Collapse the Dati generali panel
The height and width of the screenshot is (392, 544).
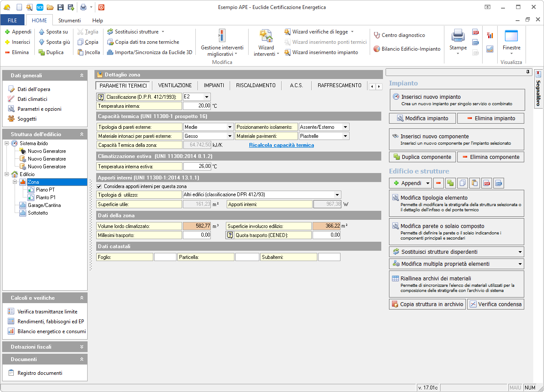(x=82, y=76)
